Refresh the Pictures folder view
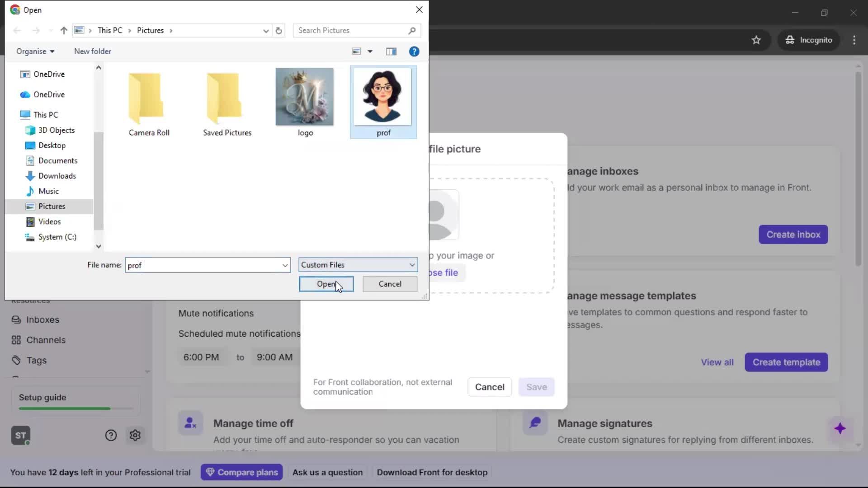The height and width of the screenshot is (488, 868). click(x=279, y=30)
